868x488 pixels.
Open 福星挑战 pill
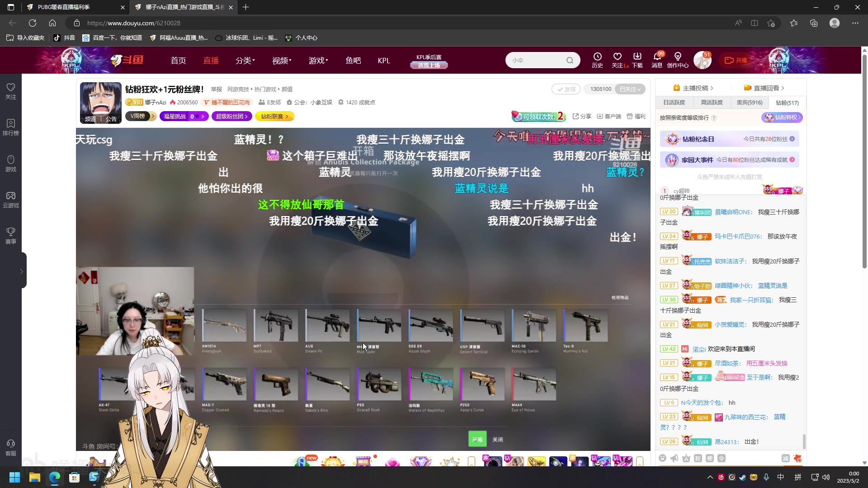(184, 116)
